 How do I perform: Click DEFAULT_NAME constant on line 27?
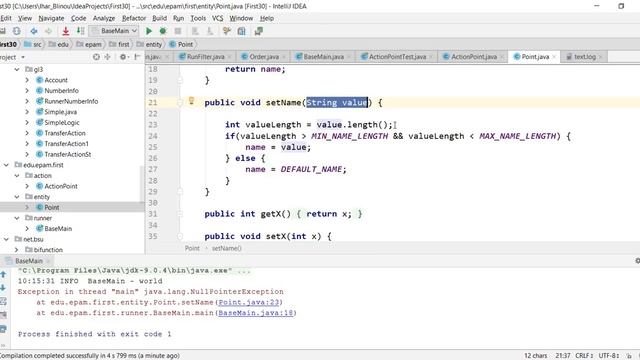pos(311,169)
